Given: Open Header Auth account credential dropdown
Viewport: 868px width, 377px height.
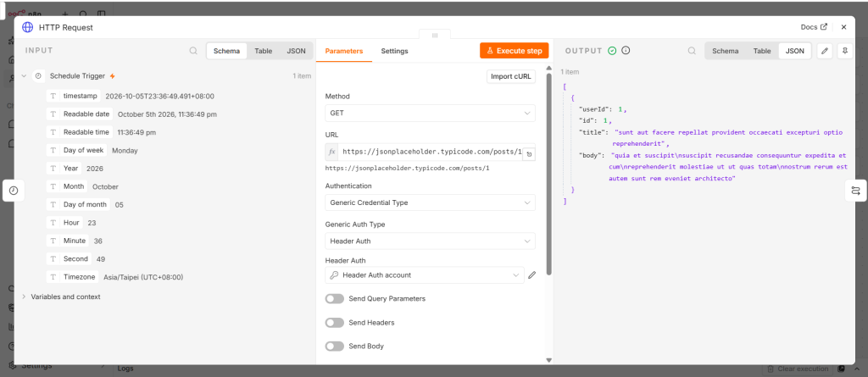Looking at the screenshot, I should tap(424, 275).
